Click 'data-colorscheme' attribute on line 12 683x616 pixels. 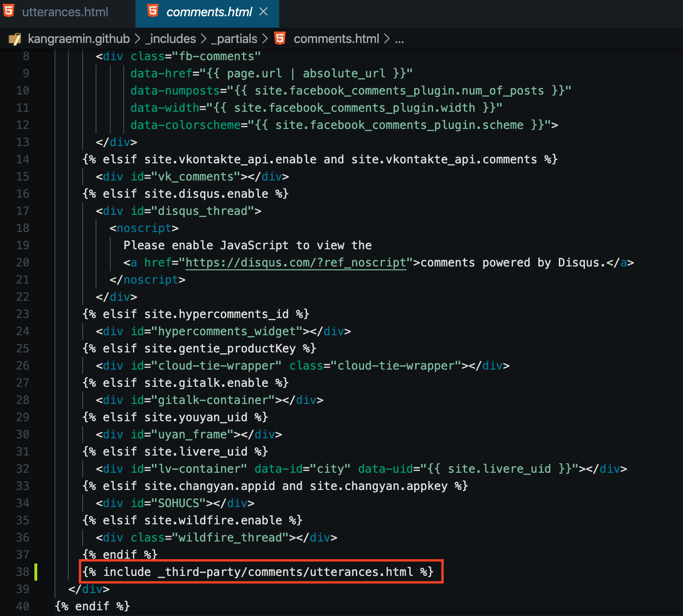click(x=185, y=125)
